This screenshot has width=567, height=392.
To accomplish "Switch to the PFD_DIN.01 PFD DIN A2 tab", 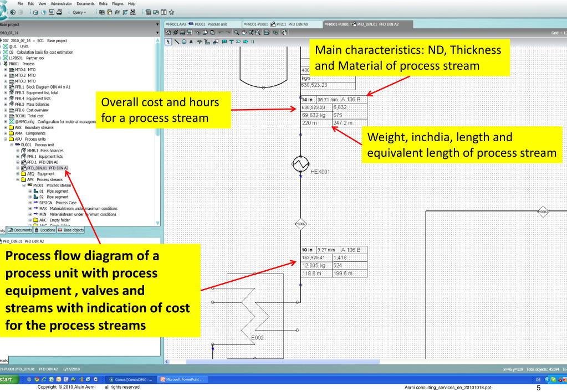I will click(368, 24).
